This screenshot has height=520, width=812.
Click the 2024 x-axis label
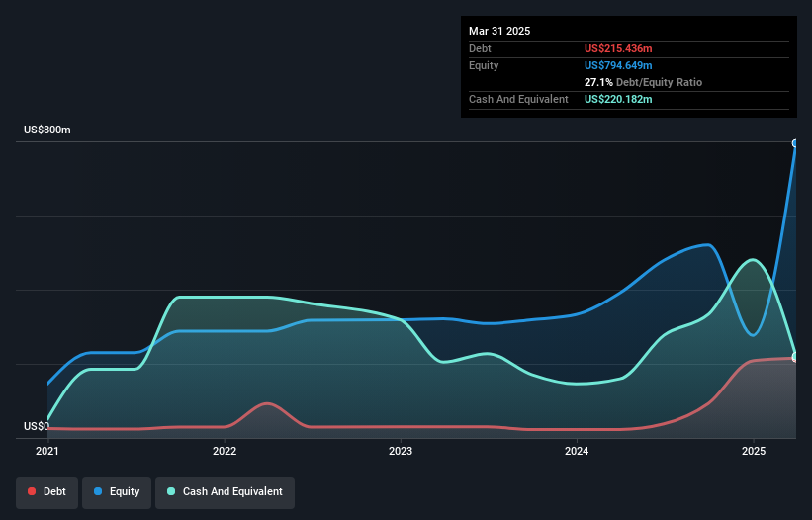click(x=577, y=451)
